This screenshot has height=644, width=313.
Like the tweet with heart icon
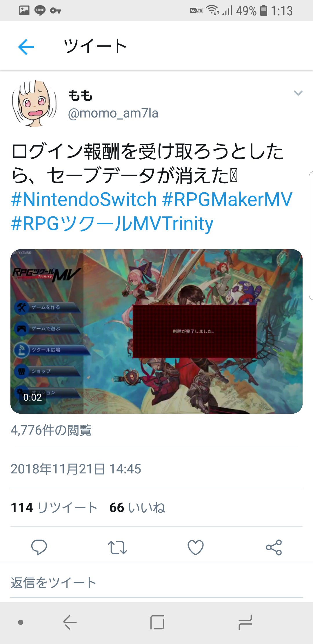click(x=196, y=547)
